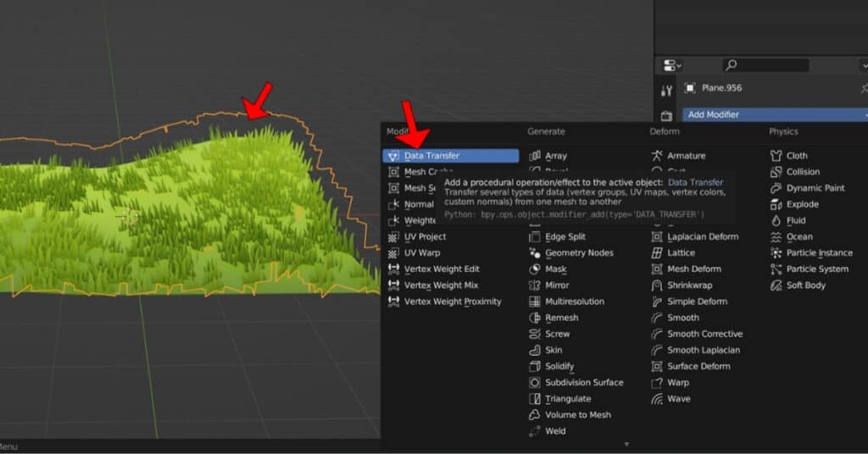Click the Volume to Mesh icon

[x=535, y=415]
